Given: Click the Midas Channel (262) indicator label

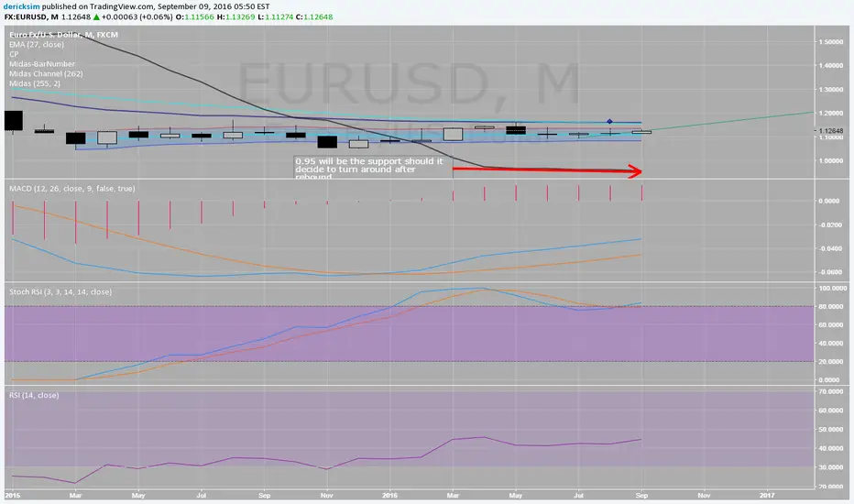Looking at the screenshot, I should (x=46, y=73).
